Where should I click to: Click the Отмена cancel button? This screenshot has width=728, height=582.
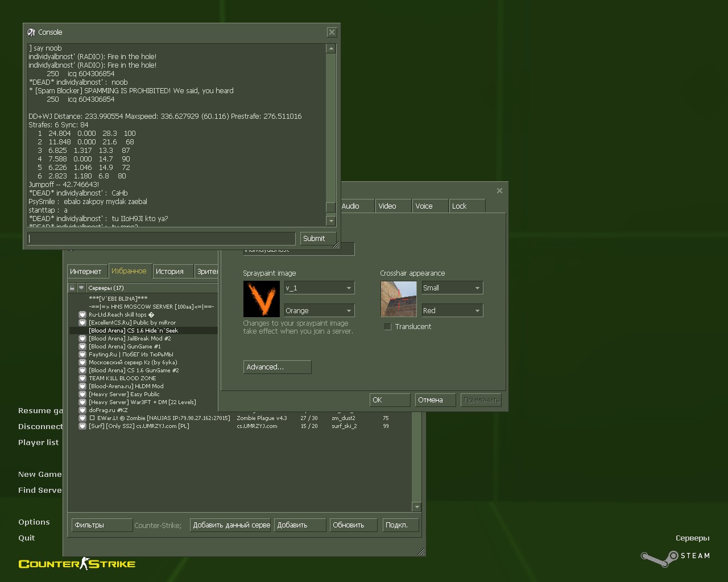(x=435, y=400)
